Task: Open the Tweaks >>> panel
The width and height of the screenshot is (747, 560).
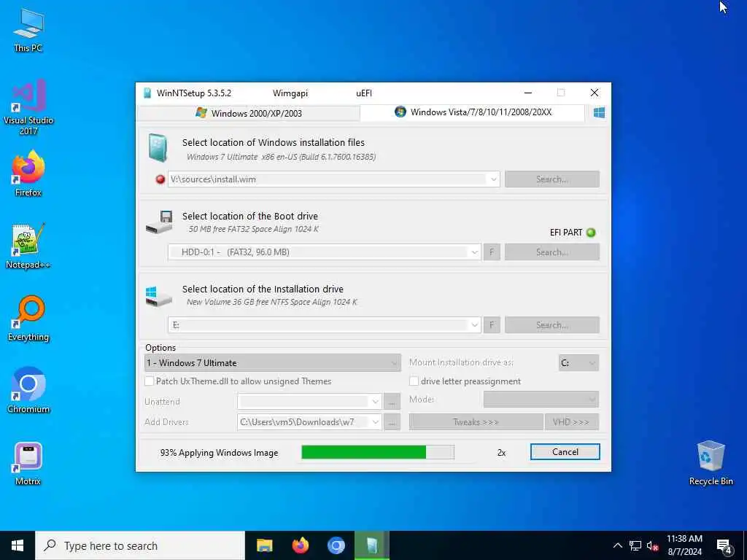Action: (476, 422)
